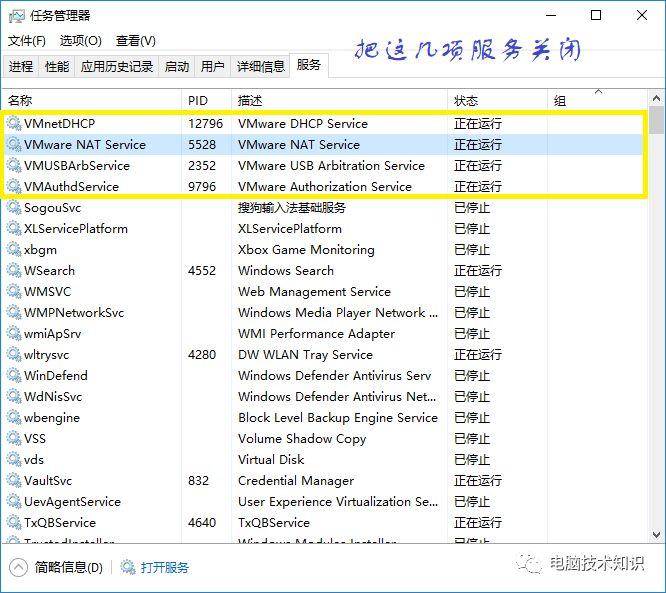Sort by the 组 column header
Image resolution: width=666 pixels, height=593 pixels.
[x=598, y=101]
